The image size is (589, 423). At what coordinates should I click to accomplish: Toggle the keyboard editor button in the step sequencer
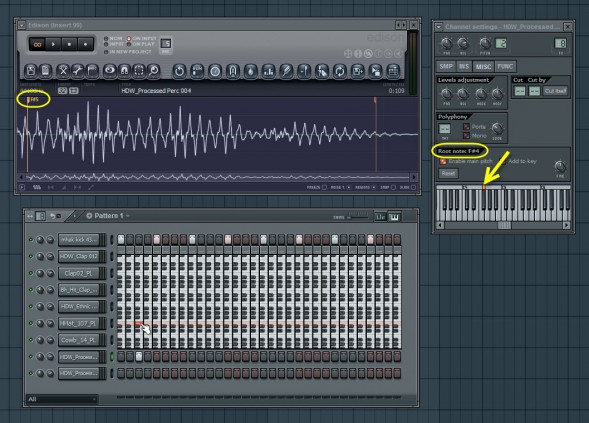point(394,217)
